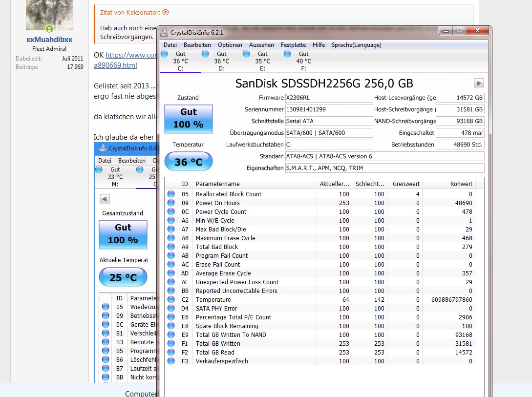Click status orb for Percentage Total P/E Count
Screen dimensions: 532x397
[x=171, y=317]
